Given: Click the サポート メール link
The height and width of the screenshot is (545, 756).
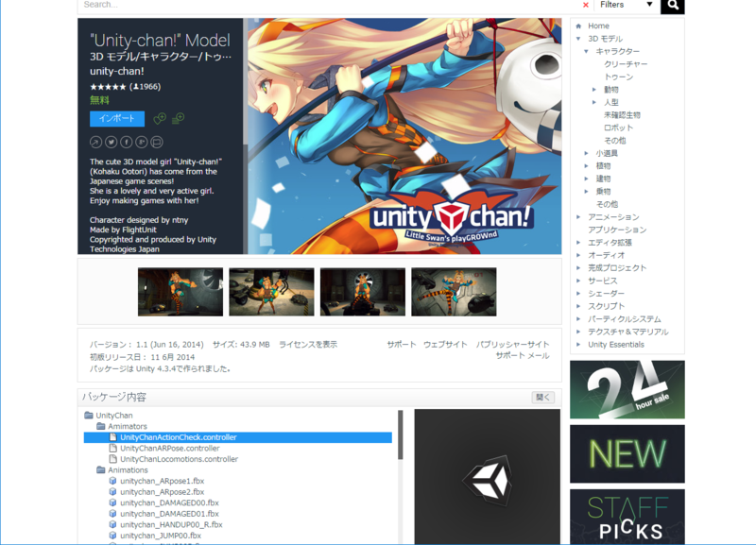Looking at the screenshot, I should click(523, 356).
